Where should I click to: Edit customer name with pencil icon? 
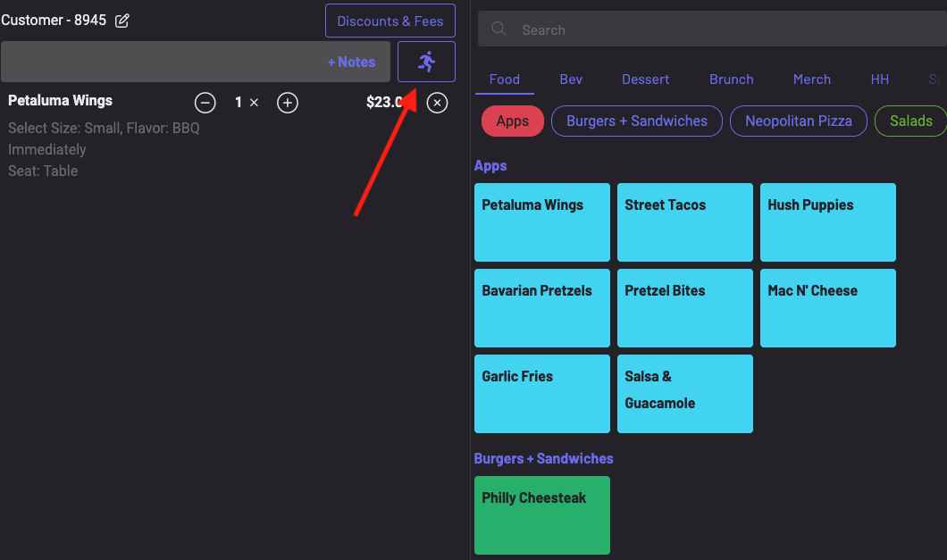pos(122,21)
